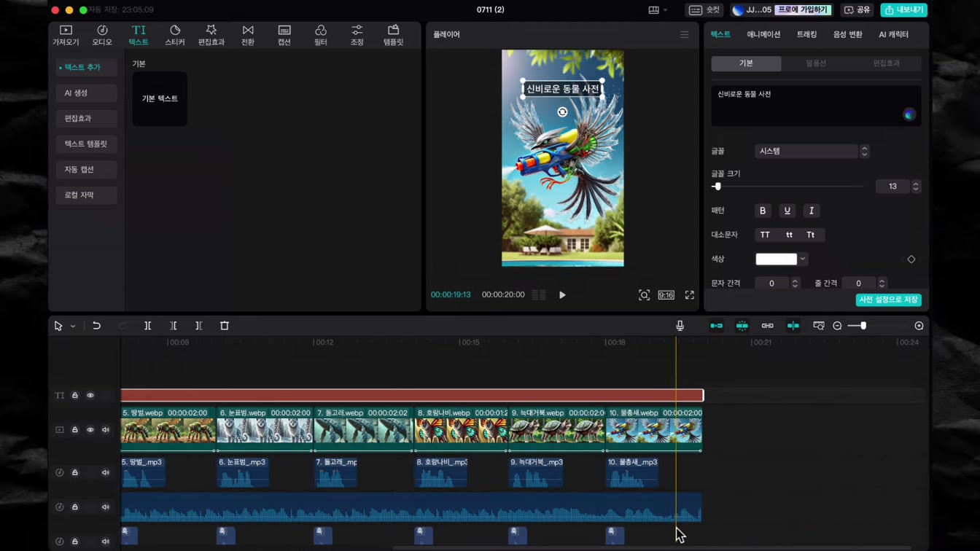The width and height of the screenshot is (980, 551).
Task: Click the AI assist icon in text box
Action: (909, 114)
